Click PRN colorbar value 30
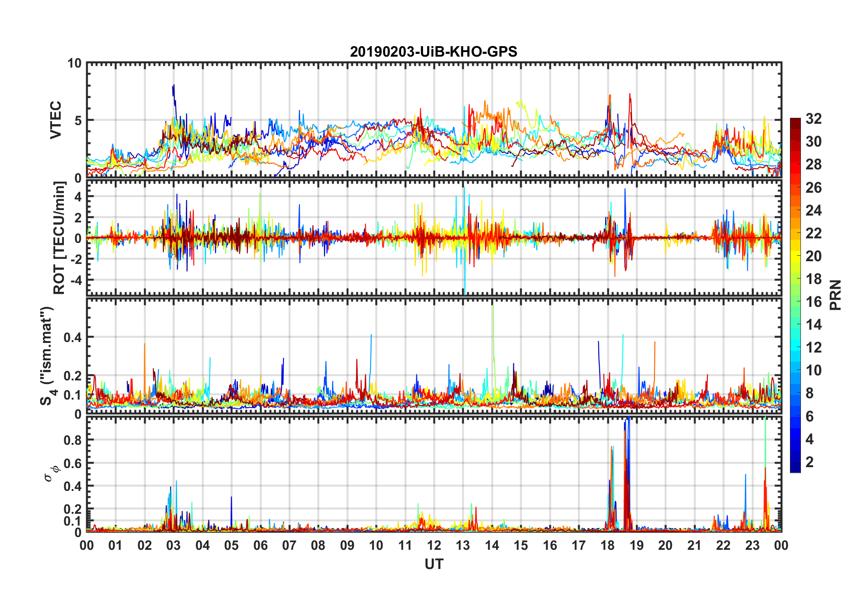This screenshot has height=590, width=868. tap(814, 142)
